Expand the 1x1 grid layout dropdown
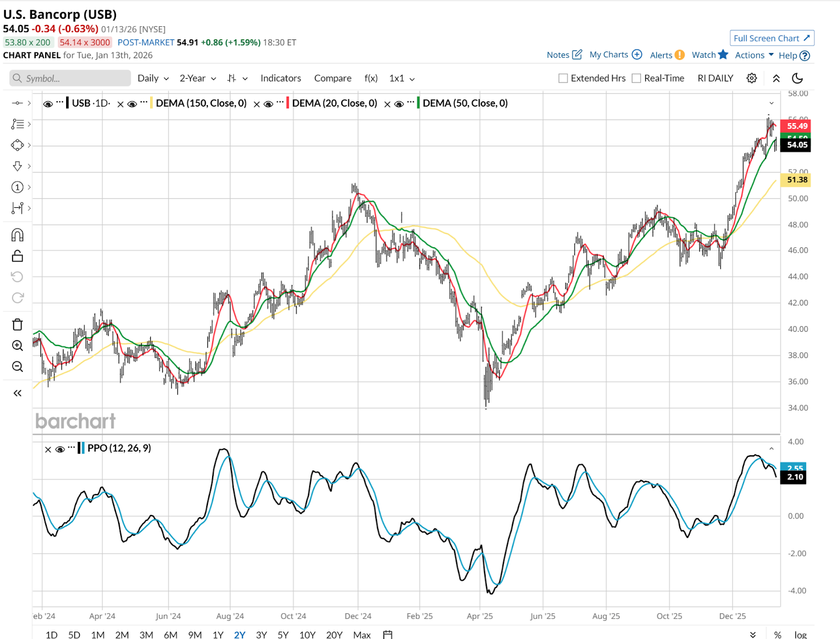This screenshot has height=639, width=840. pyautogui.click(x=402, y=78)
